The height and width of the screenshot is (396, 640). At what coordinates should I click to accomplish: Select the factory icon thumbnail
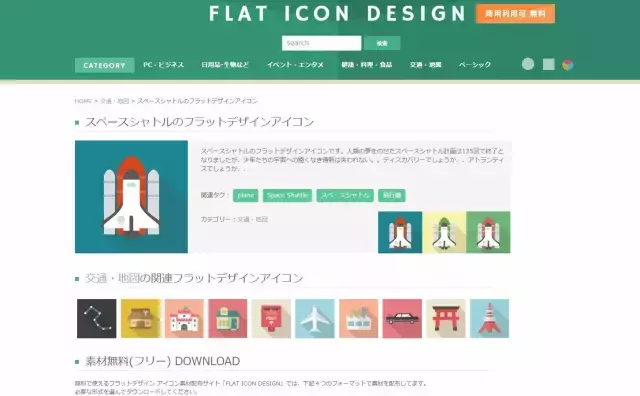(358, 318)
